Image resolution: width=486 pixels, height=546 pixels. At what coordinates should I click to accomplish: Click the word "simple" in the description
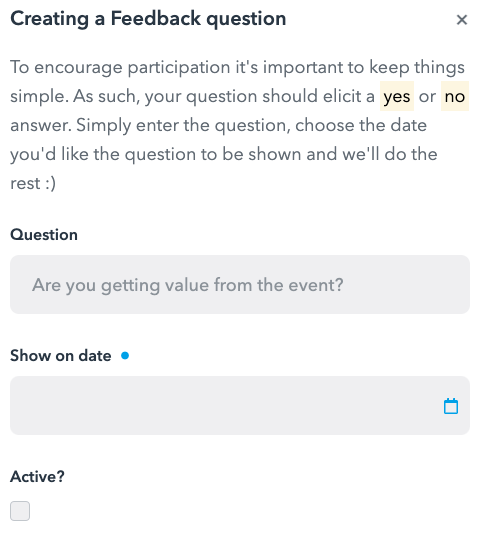coord(38,96)
